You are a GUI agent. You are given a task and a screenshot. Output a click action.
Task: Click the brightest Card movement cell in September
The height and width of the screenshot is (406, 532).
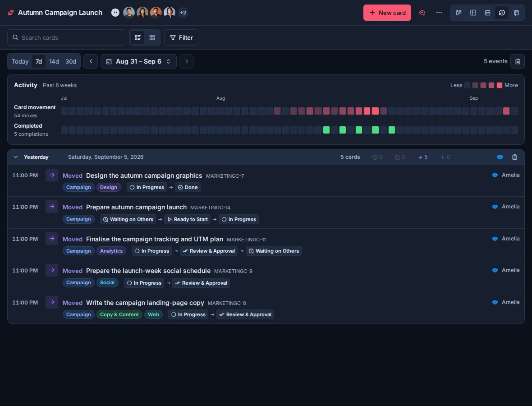(506, 111)
